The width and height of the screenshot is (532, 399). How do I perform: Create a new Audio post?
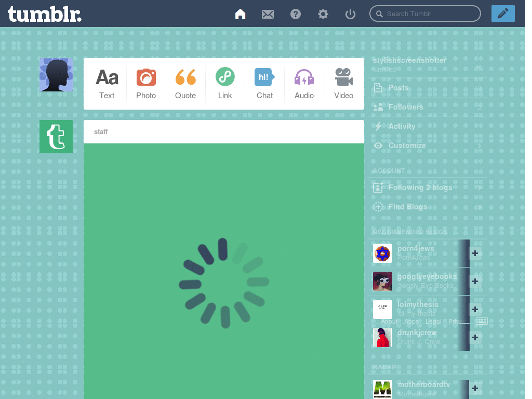(304, 84)
